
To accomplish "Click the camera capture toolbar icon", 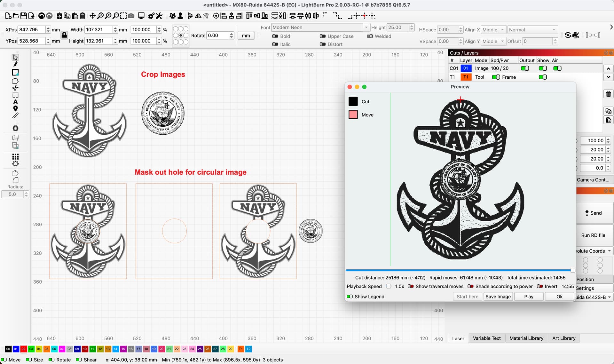I will tap(131, 16).
